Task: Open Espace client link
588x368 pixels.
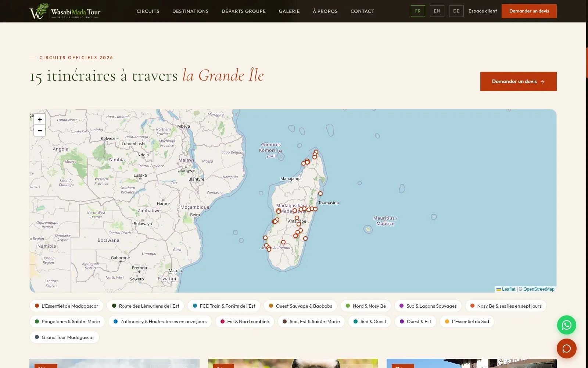Action: click(483, 11)
